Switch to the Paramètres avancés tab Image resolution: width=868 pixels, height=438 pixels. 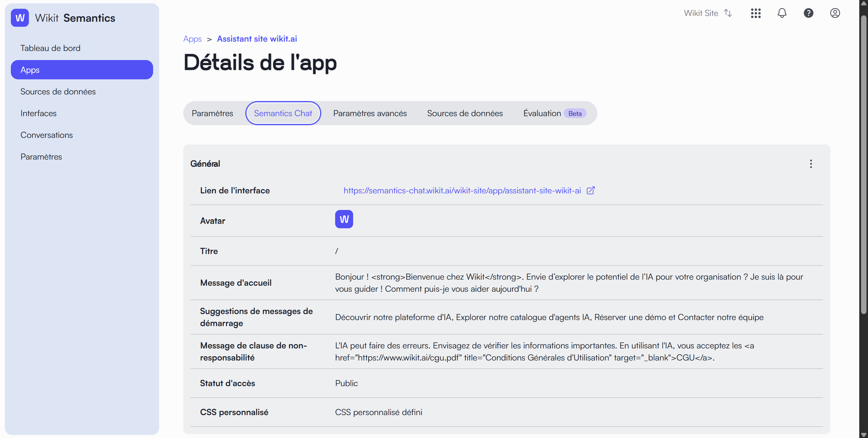click(x=370, y=113)
